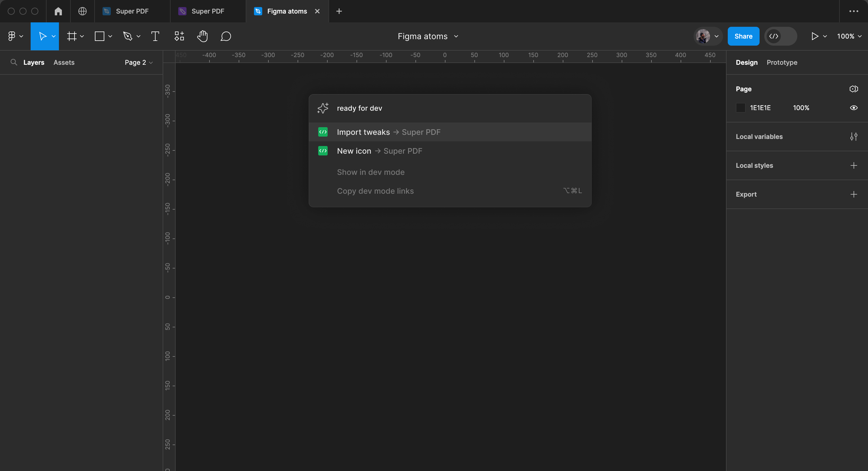Click the search icon in Layers panel
This screenshot has width=868, height=471.
pyautogui.click(x=14, y=62)
